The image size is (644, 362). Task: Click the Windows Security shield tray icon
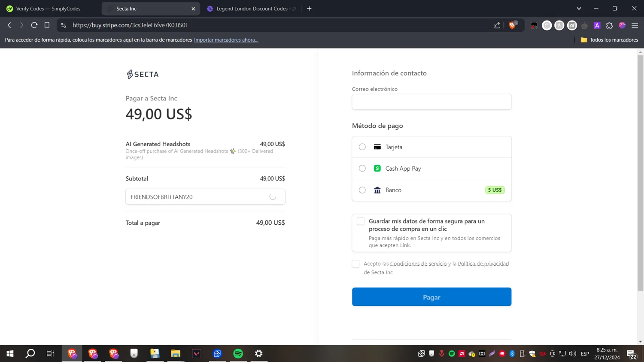[532, 353]
